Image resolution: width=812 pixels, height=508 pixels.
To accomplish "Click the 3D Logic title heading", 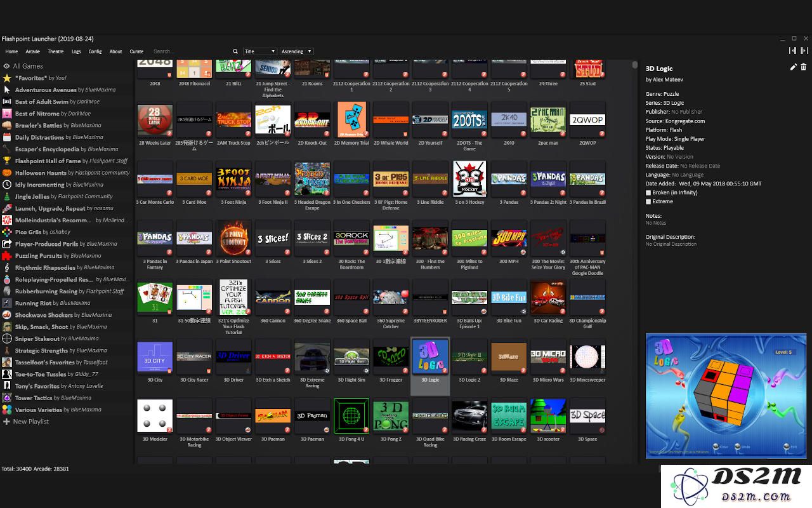I will coord(659,69).
